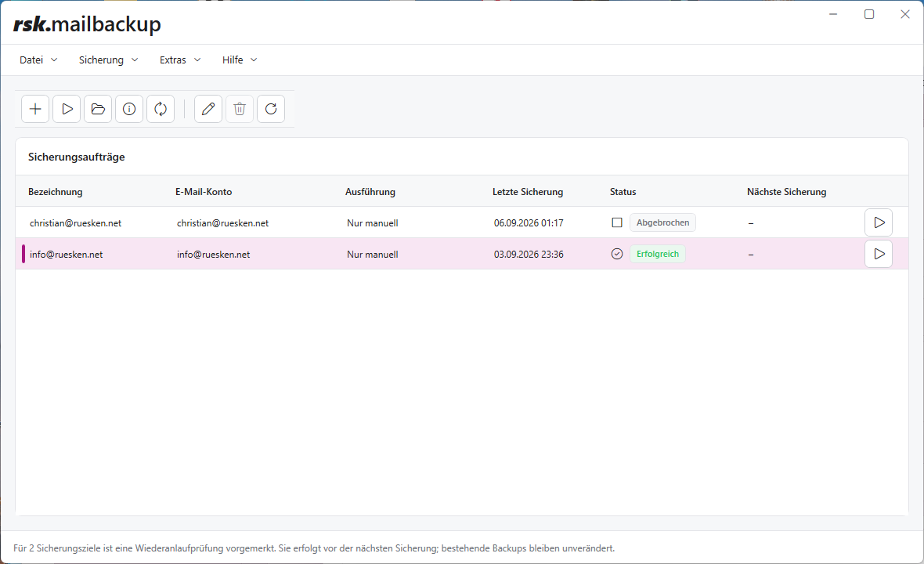Open the Extras menu
Viewport: 924px width, 564px height.
pos(180,60)
